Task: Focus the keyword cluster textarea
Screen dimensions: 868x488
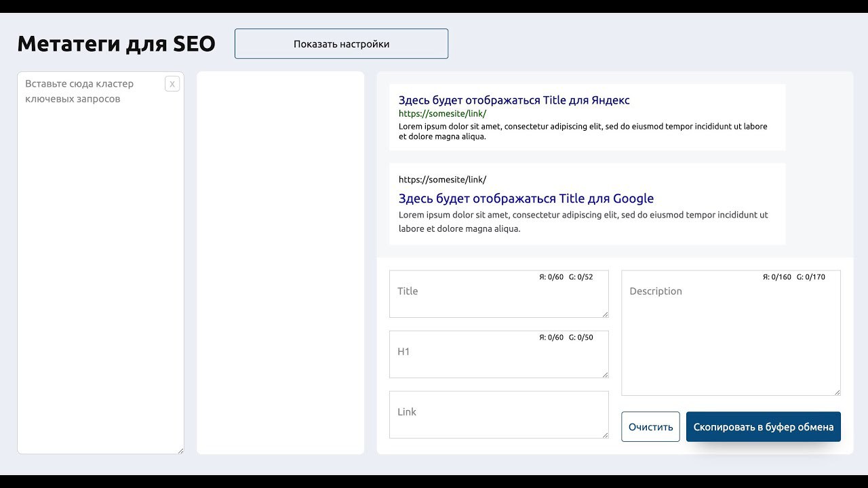Action: pyautogui.click(x=100, y=263)
